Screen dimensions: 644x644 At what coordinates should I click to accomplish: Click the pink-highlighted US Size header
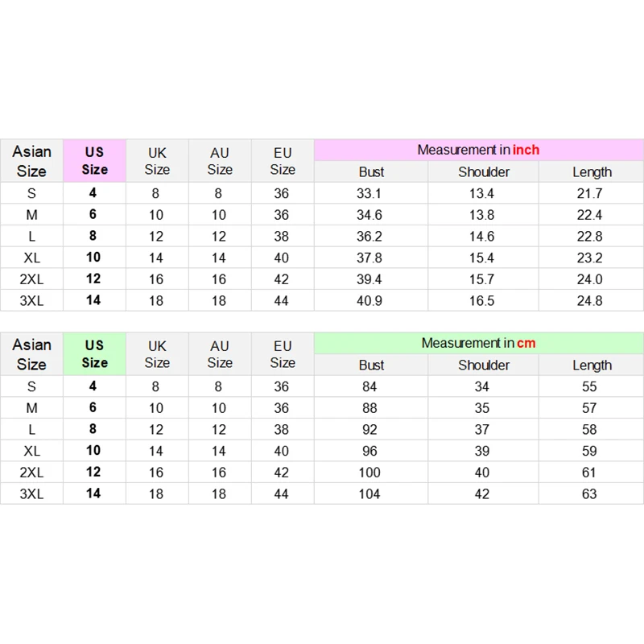pos(94,160)
